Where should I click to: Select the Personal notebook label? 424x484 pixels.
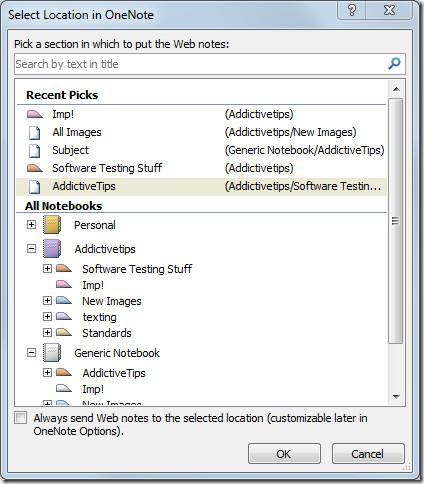(95, 225)
